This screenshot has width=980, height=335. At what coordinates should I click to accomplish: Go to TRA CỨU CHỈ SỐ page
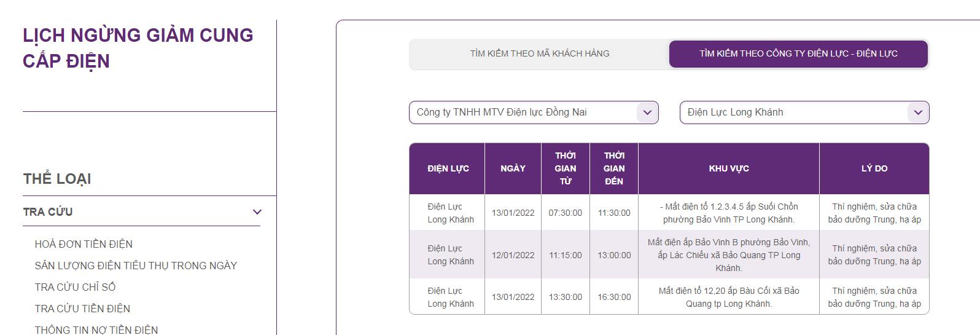click(75, 287)
